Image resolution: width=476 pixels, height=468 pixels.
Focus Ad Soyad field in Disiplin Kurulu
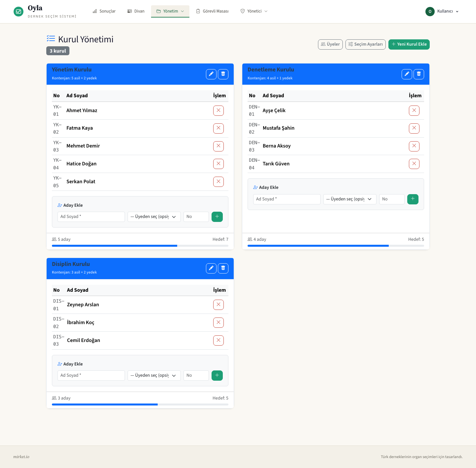click(91, 375)
